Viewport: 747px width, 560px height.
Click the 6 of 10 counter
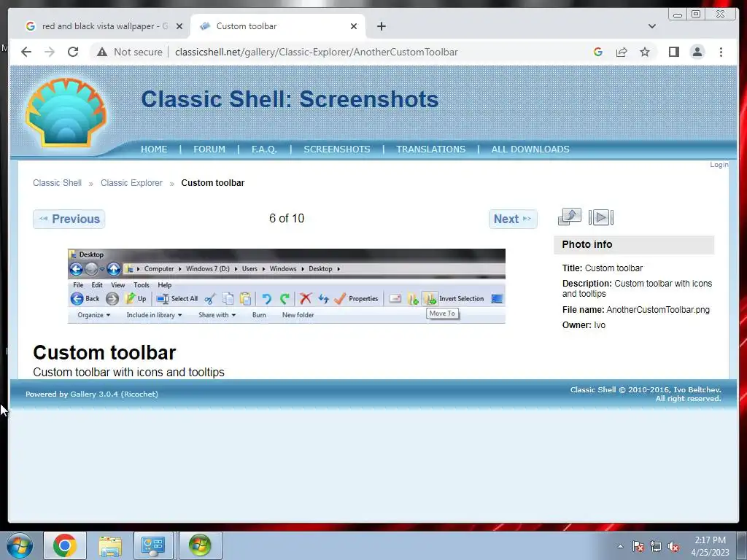pyautogui.click(x=286, y=218)
